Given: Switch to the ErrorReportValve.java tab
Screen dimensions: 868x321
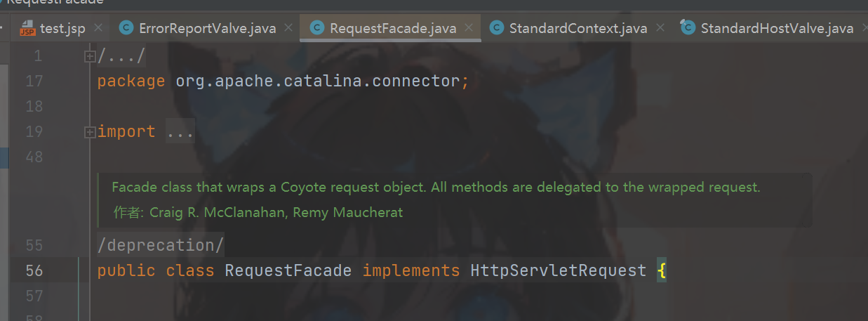Looking at the screenshot, I should pyautogui.click(x=208, y=28).
